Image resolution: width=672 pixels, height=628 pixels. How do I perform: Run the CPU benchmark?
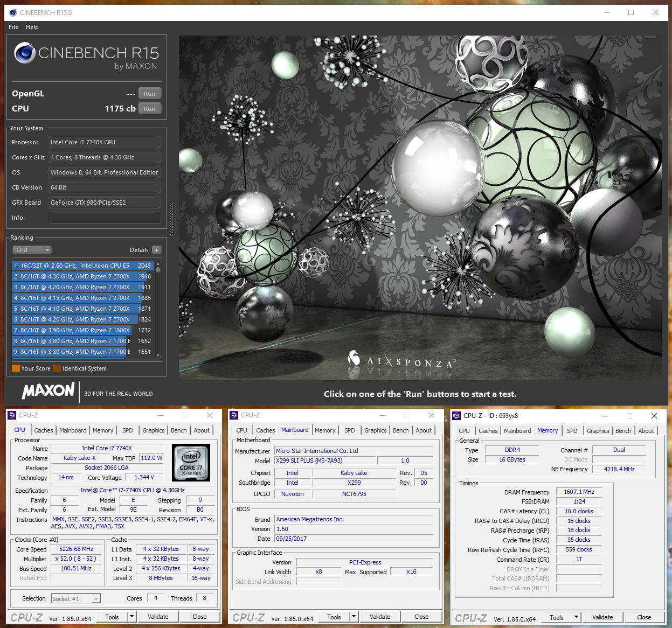tap(150, 109)
